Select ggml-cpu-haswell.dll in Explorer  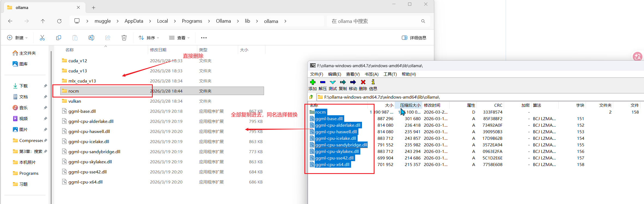[x=162, y=131]
